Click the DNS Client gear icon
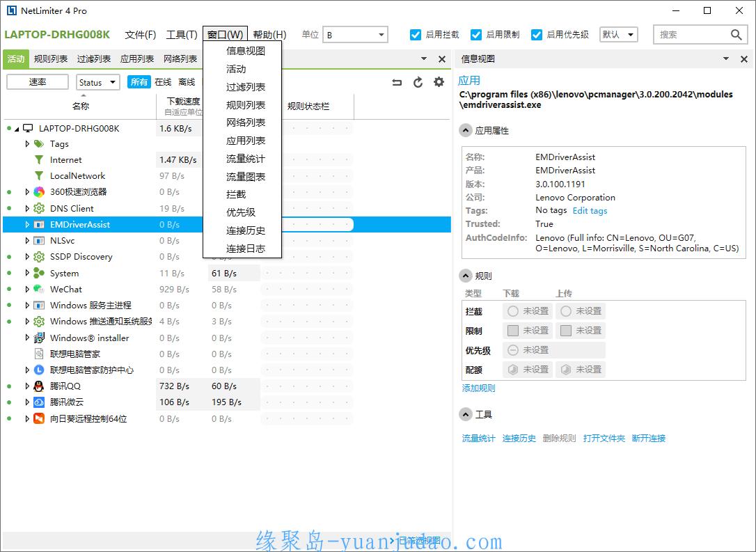 pyautogui.click(x=39, y=208)
